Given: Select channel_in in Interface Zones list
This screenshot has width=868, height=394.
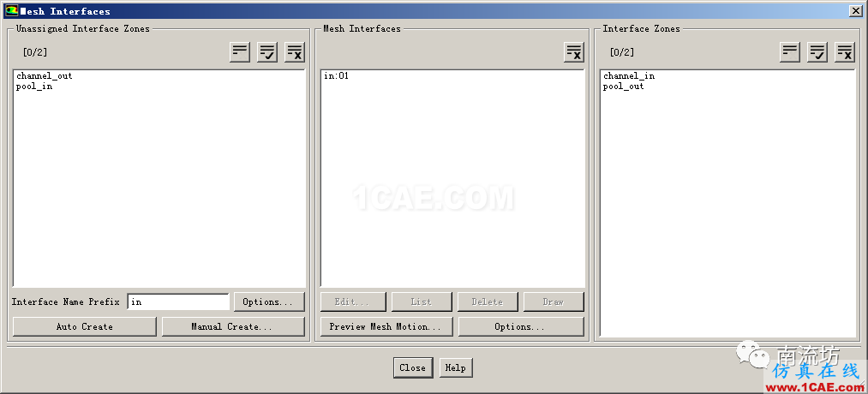Looking at the screenshot, I should pos(629,76).
